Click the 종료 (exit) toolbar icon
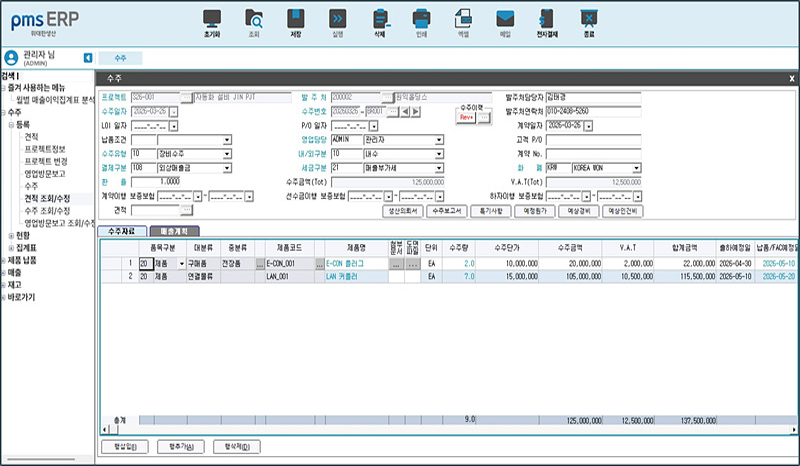Image resolution: width=800 pixels, height=466 pixels. coord(589,19)
